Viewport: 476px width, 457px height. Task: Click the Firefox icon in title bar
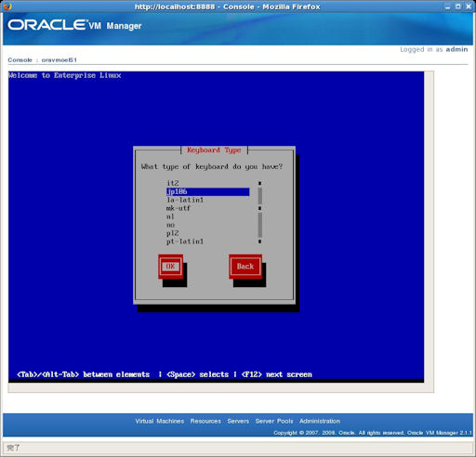7,7
